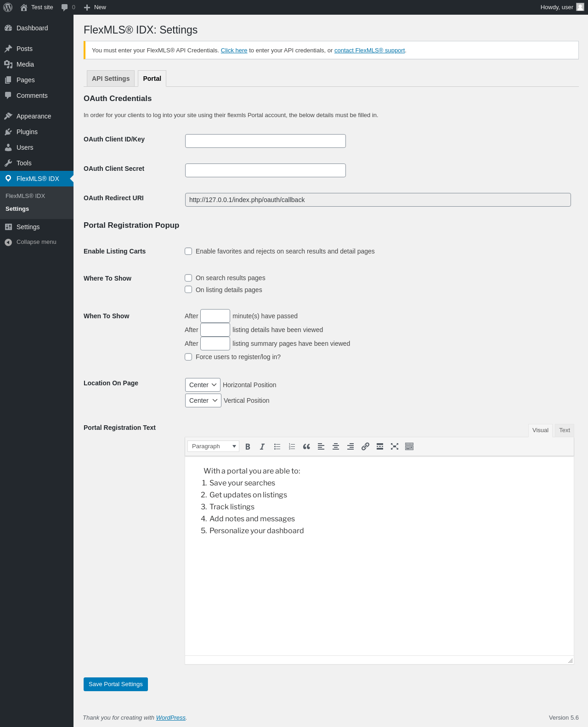The height and width of the screenshot is (727, 588).
Task: Click 'Track listings' line in editor
Action: pos(232,507)
